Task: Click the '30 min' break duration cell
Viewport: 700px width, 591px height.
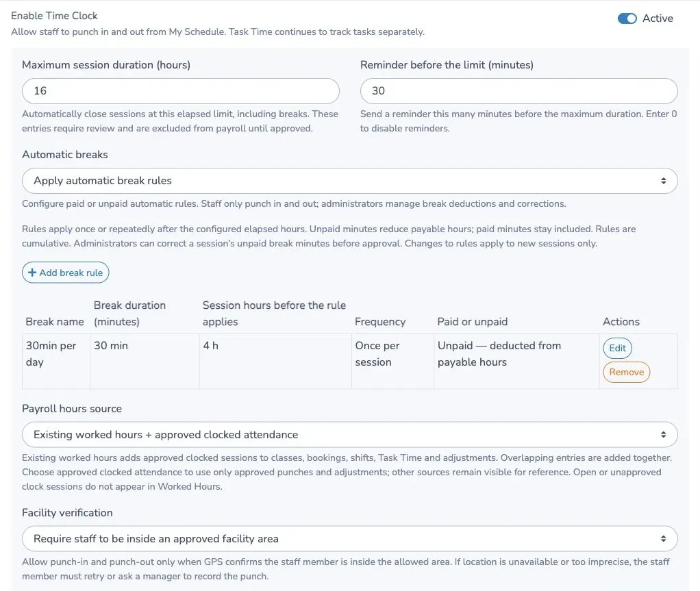Action: click(145, 361)
